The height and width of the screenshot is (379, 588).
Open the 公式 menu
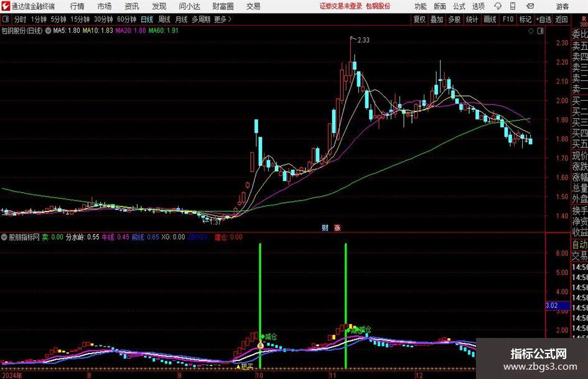click(x=459, y=6)
